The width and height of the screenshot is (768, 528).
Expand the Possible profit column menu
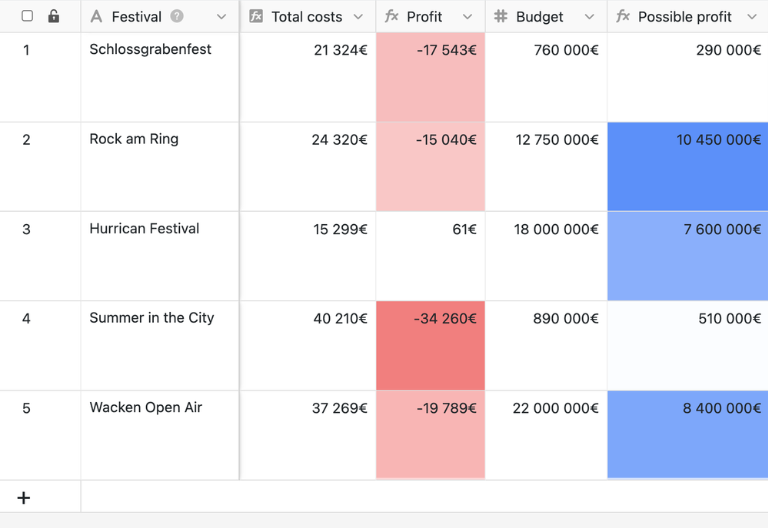coord(752,17)
